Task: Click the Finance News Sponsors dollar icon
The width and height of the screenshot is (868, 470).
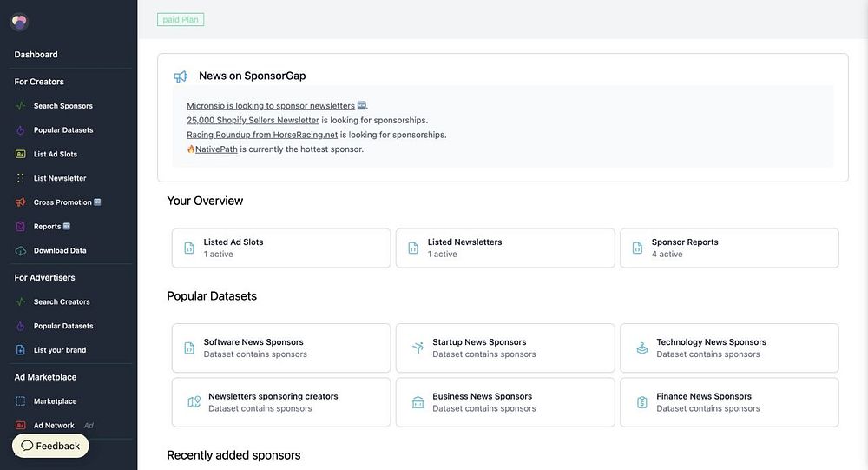Action: click(641, 402)
